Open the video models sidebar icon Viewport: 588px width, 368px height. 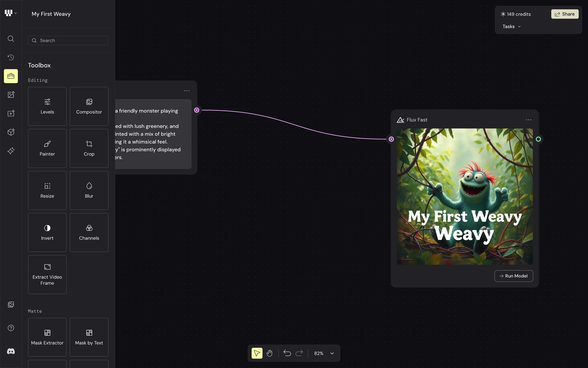pos(11,113)
